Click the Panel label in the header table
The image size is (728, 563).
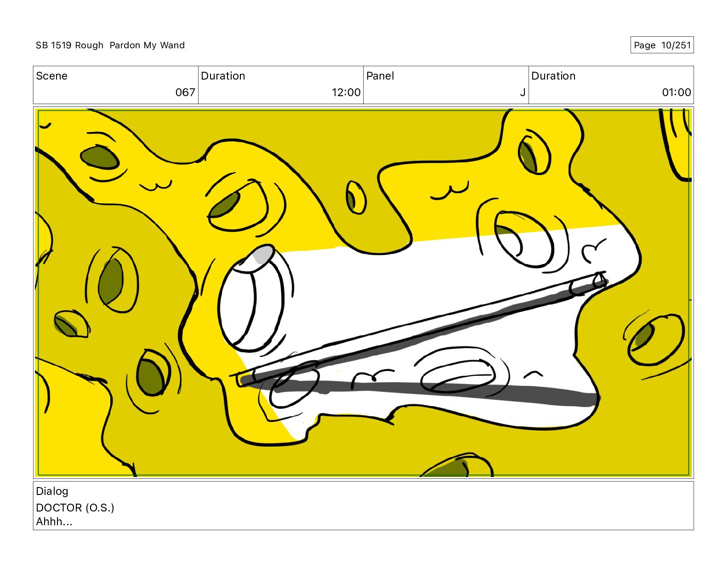380,76
